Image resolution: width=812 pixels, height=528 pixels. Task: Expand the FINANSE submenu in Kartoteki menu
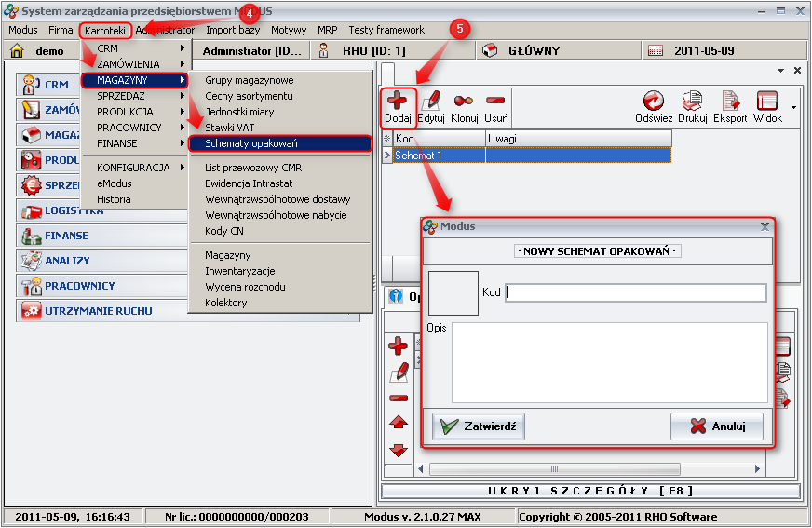coord(137,143)
